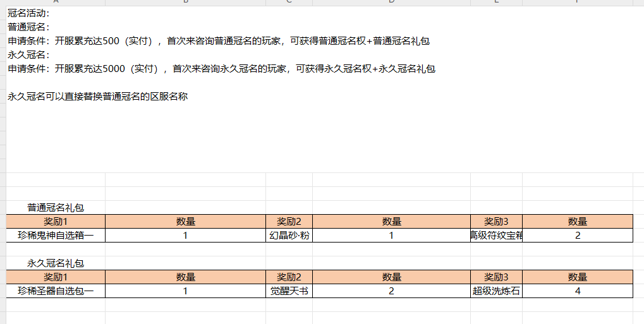Select the 普通冠名礼包 table title cell
The height and width of the screenshot is (324, 644).
(x=56, y=207)
